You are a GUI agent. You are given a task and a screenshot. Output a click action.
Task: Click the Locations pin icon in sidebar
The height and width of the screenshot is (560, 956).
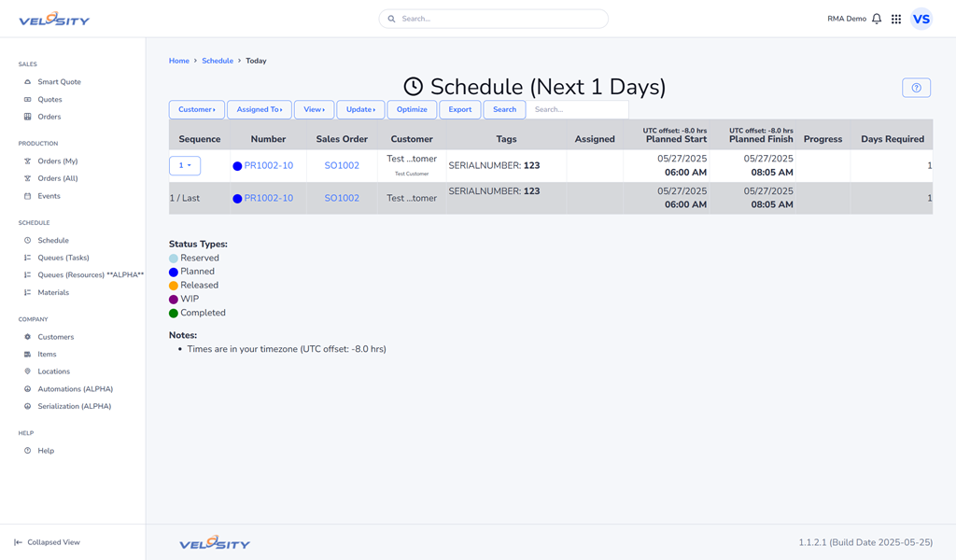(x=27, y=371)
